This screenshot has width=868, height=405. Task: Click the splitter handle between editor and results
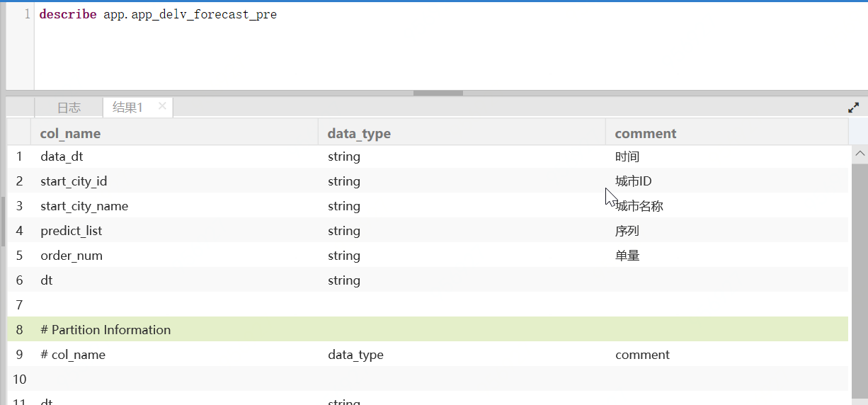click(438, 93)
